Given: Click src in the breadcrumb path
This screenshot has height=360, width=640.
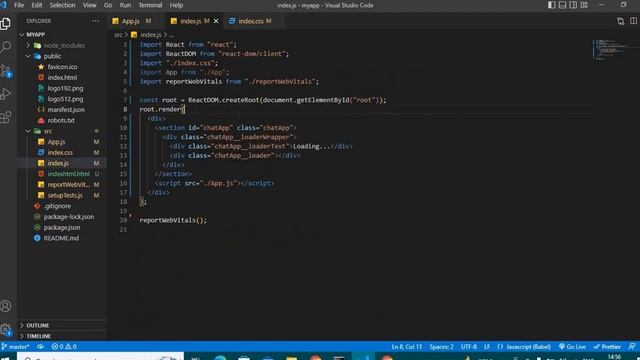Looking at the screenshot, I should [118, 35].
